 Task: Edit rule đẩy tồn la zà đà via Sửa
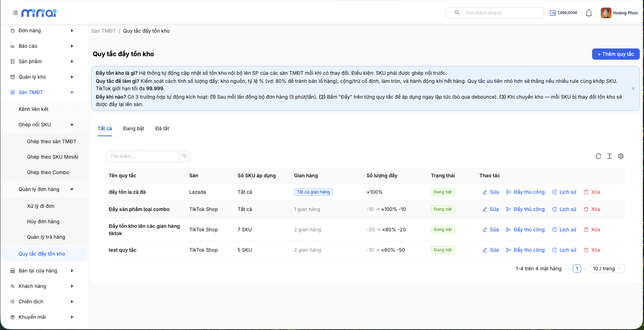[491, 192]
